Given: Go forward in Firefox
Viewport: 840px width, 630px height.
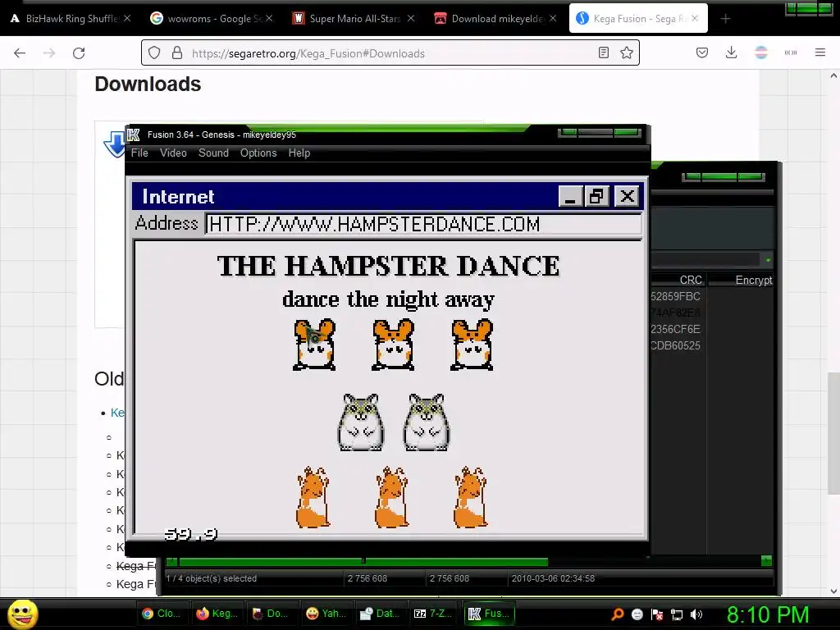Looking at the screenshot, I should tap(49, 53).
